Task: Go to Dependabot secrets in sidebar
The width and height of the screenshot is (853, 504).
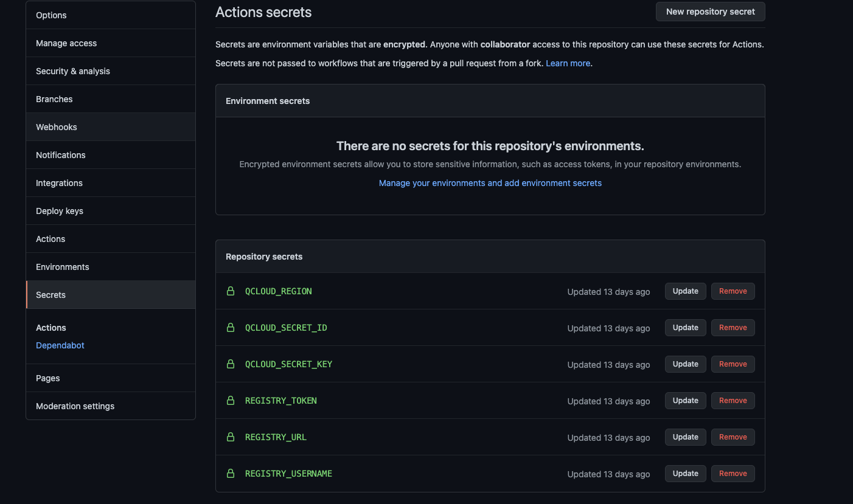Action: click(x=60, y=345)
